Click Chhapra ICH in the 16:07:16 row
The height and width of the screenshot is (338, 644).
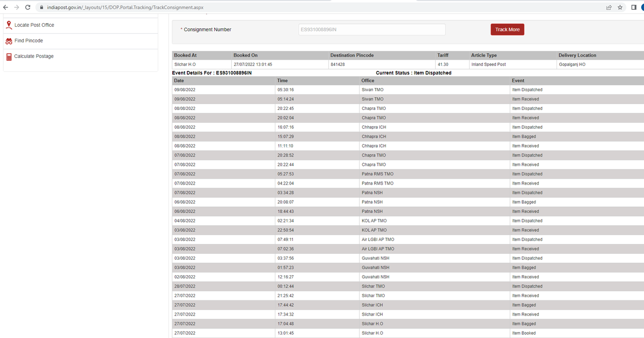(374, 127)
